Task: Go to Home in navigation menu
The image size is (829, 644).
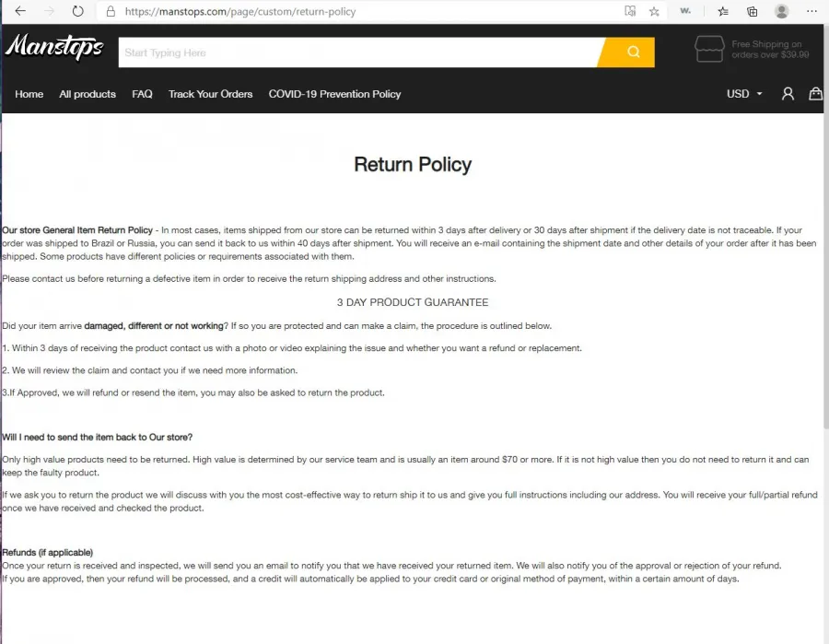Action: tap(29, 94)
